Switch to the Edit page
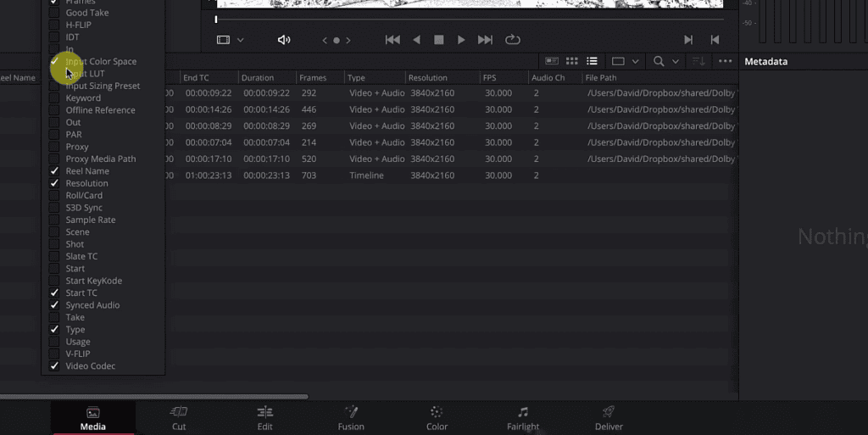Screen dimensions: 868x435 click(264, 419)
